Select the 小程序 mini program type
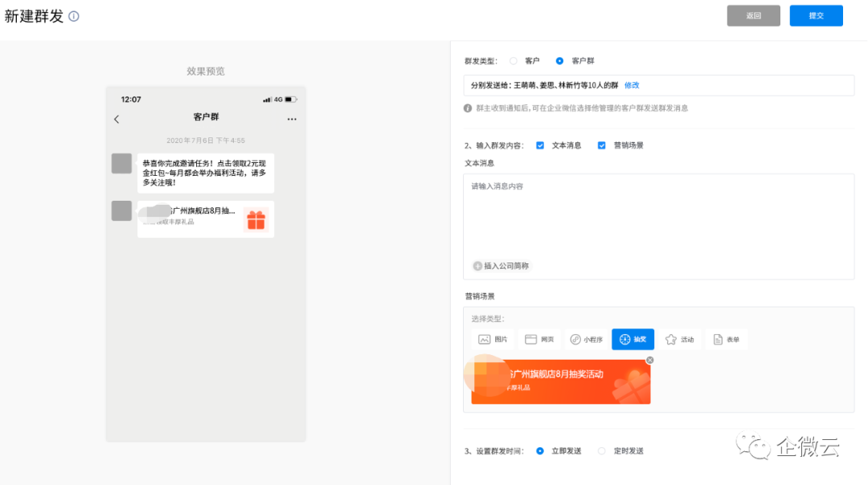 pyautogui.click(x=586, y=340)
